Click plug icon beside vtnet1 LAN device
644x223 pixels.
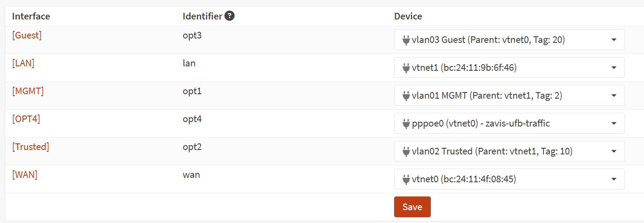[406, 68]
